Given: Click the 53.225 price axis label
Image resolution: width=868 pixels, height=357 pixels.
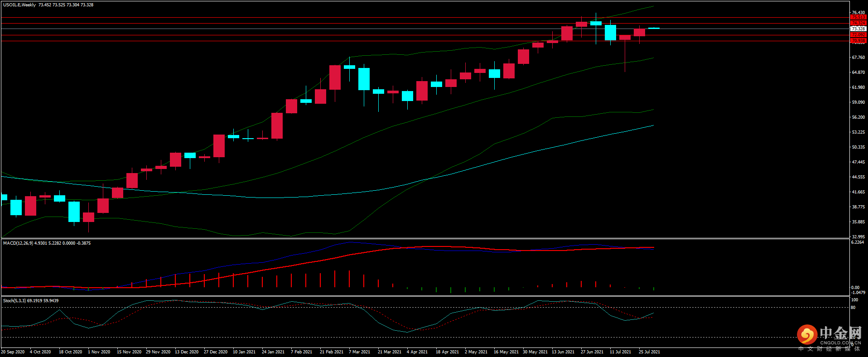Looking at the screenshot, I should [x=858, y=132].
